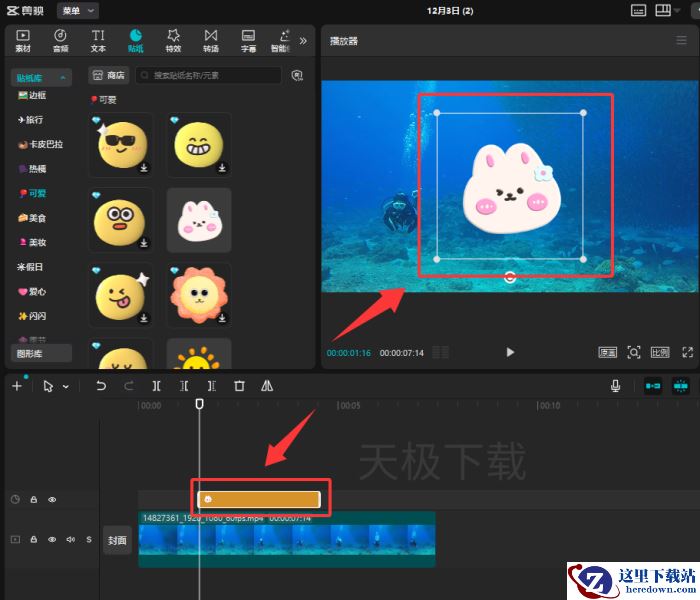
Task: Toggle auto snapping in timeline
Action: coord(680,386)
